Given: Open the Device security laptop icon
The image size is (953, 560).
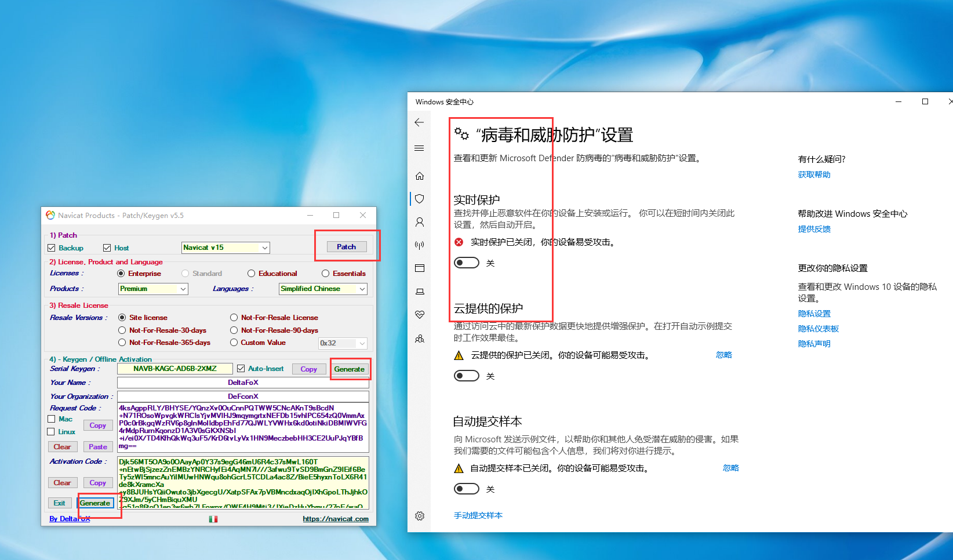Looking at the screenshot, I should [x=420, y=292].
